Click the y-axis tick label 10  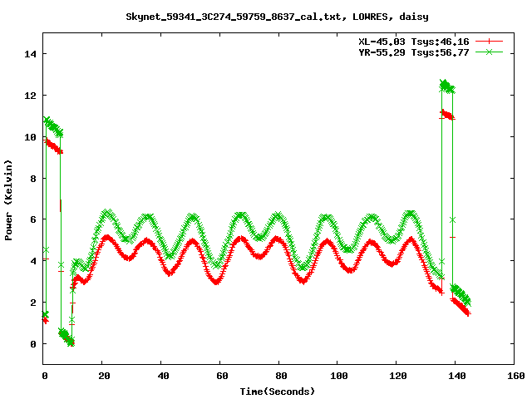point(31,137)
